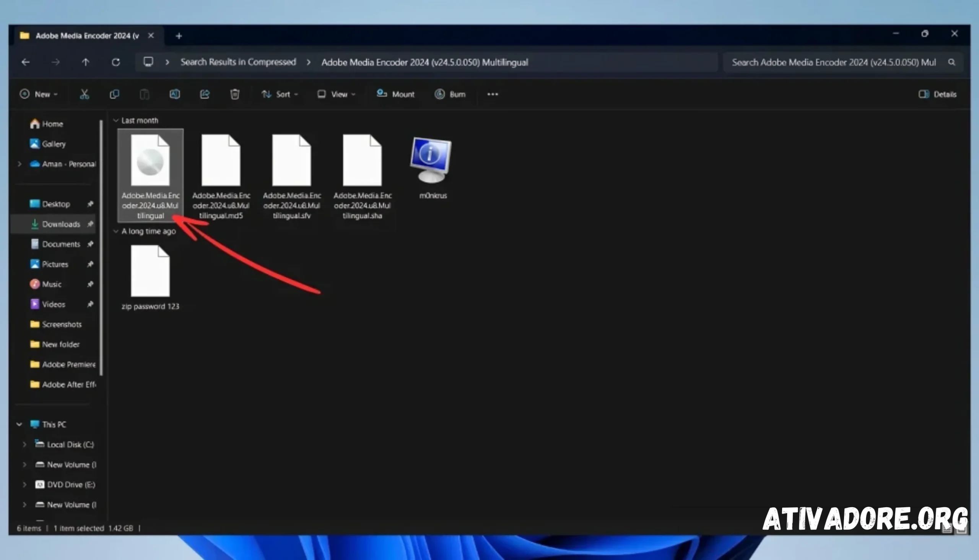
Task: Collapse the A long time ago group
Action: [x=115, y=231]
